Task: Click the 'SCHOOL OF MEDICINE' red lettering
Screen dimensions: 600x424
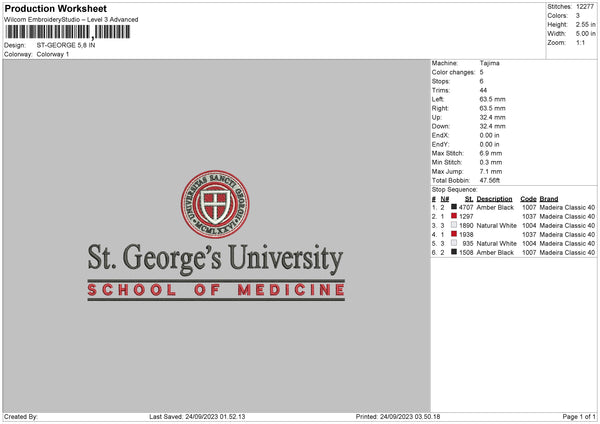Action: [x=216, y=290]
